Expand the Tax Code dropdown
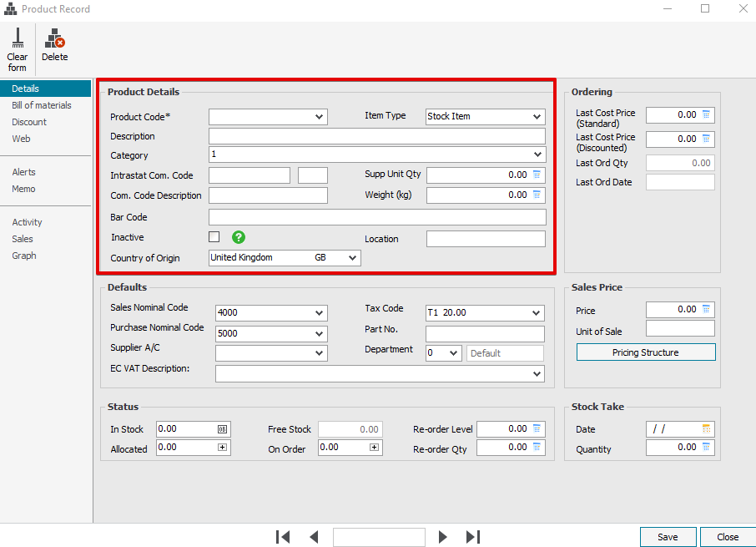The width and height of the screenshot is (756, 547). point(536,313)
